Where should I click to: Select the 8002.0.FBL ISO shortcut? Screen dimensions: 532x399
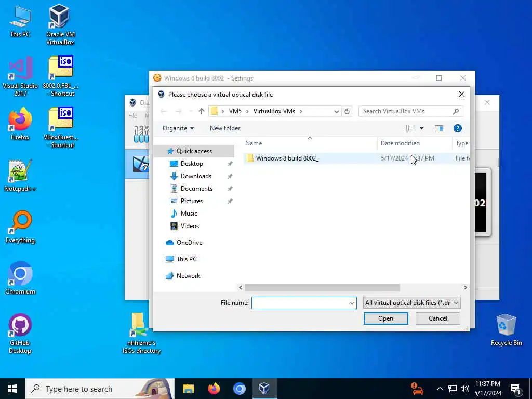[60, 76]
